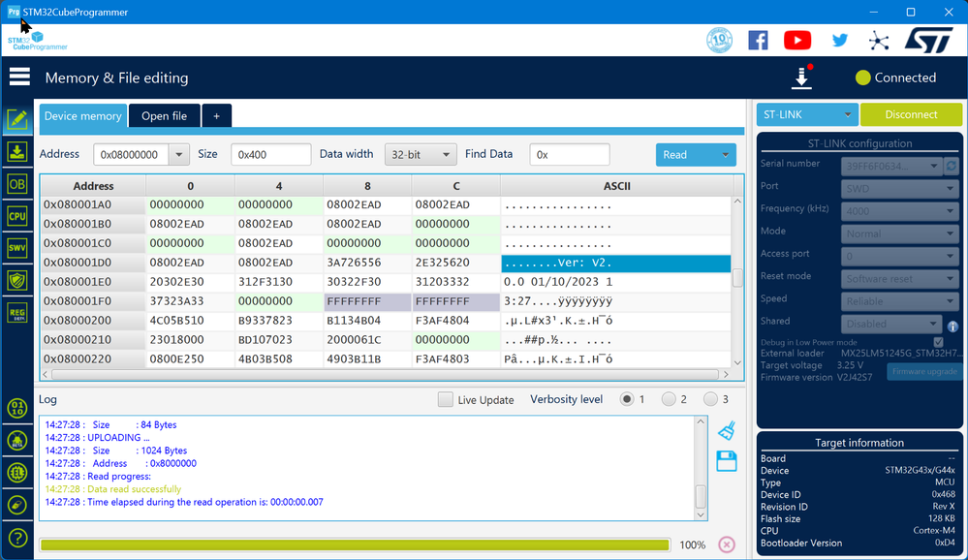The image size is (968, 560).
Task: Select the highlighted ASCII cell 'Ver: V2.'
Action: [616, 263]
